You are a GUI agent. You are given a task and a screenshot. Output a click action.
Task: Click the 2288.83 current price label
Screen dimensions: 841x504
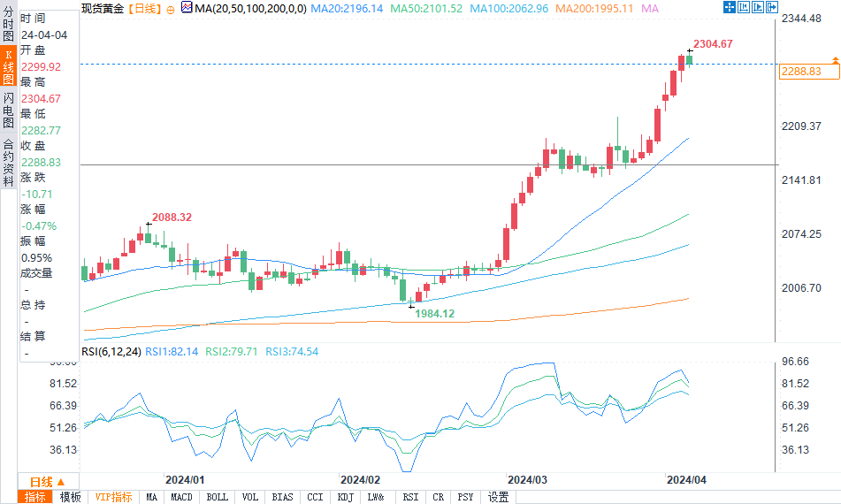801,71
